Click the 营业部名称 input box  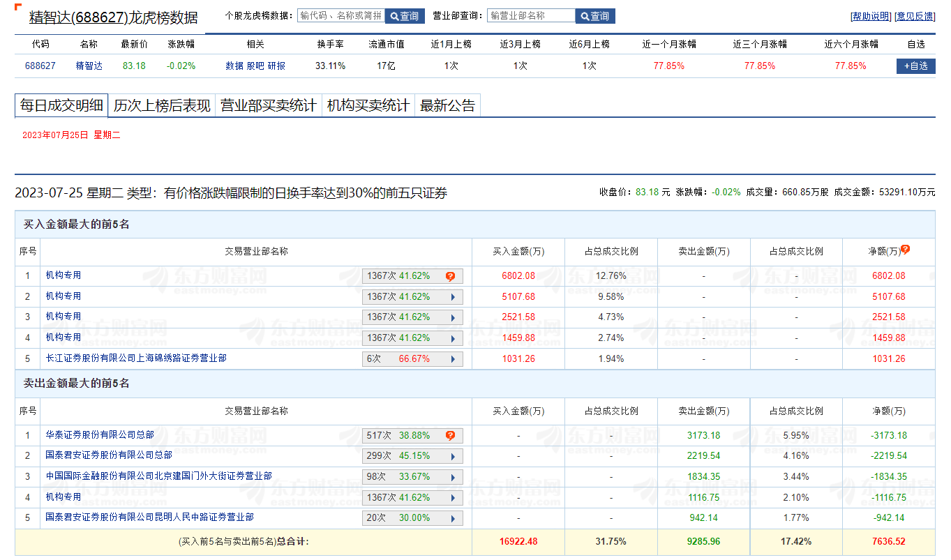(531, 16)
